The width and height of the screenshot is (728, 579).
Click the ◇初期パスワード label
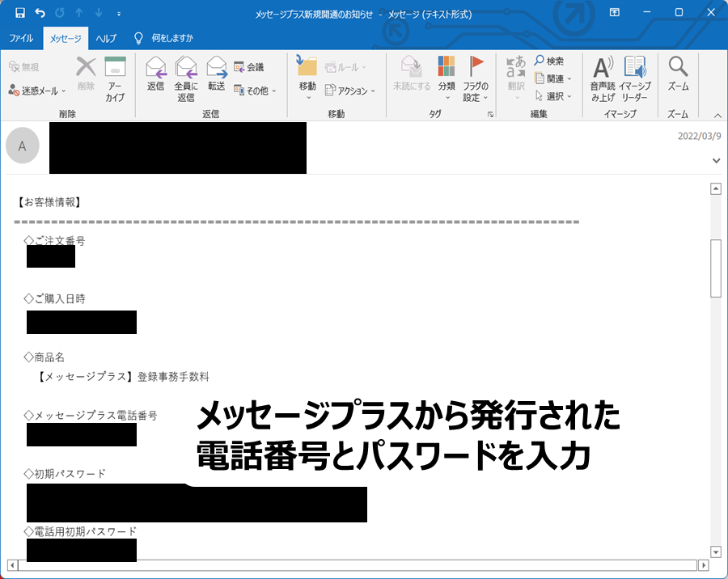coord(65,474)
